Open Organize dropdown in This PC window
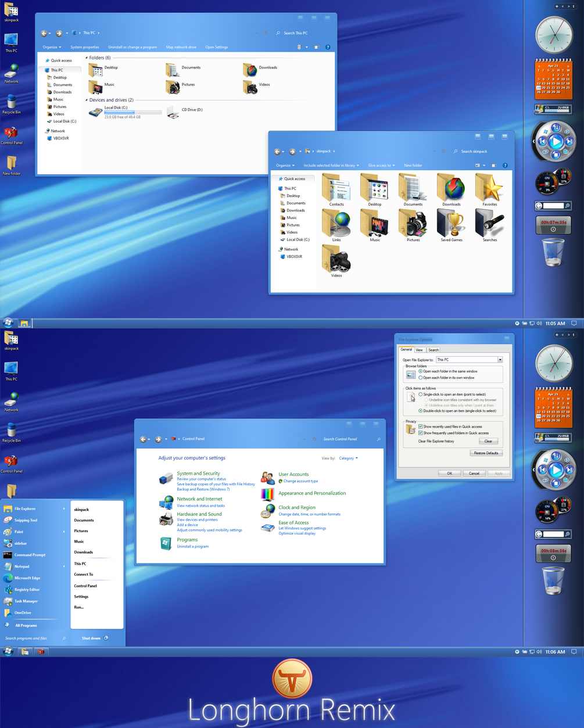This screenshot has width=584, height=728. point(52,47)
